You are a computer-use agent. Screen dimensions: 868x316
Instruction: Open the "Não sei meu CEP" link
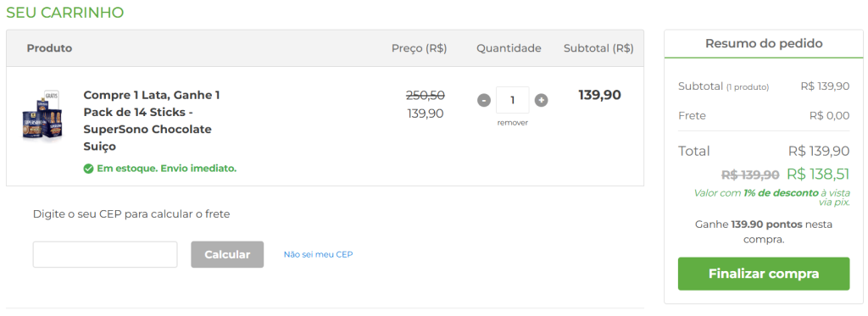point(319,254)
